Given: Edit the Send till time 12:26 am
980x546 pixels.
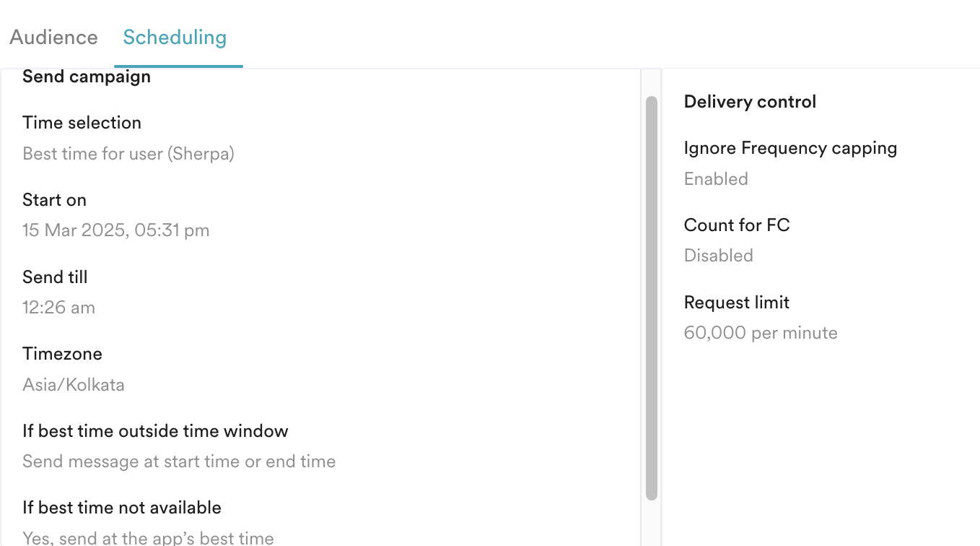Looking at the screenshot, I should tap(58, 307).
